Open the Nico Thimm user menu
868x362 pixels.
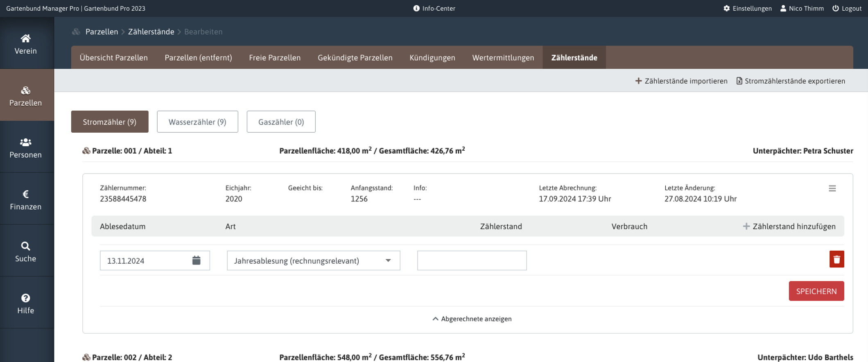(802, 9)
